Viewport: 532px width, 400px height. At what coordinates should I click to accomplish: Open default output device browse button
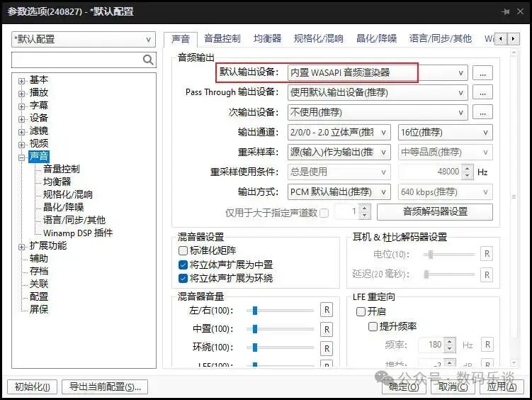[482, 73]
